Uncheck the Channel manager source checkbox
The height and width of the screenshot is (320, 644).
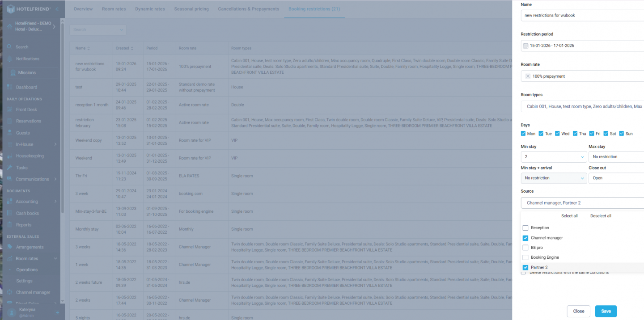(x=525, y=238)
